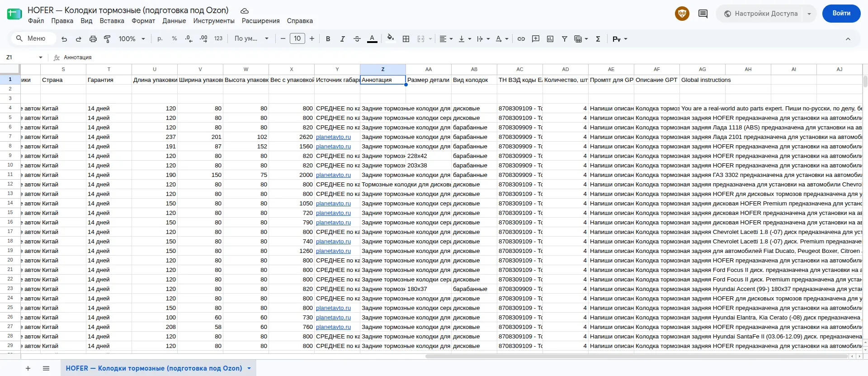
Task: Open the font dropdown 'По ум...'
Action: point(251,39)
